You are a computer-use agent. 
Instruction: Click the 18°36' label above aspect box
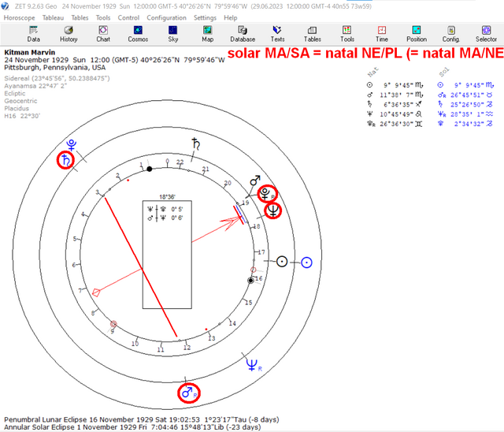[168, 197]
